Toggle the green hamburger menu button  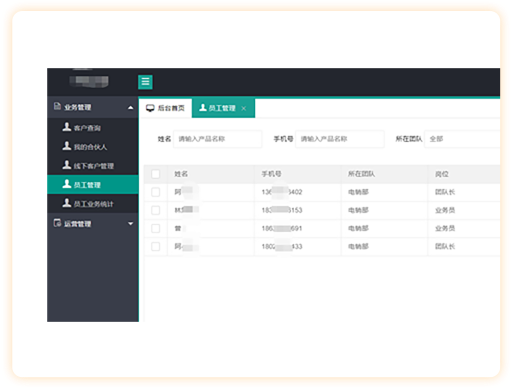coord(145,82)
